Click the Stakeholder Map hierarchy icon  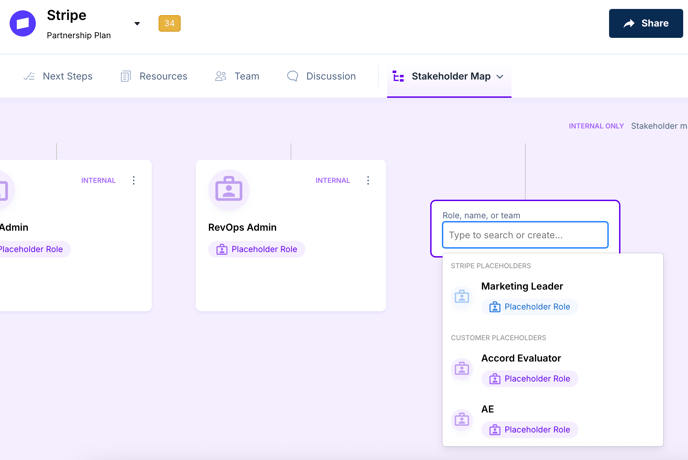click(398, 76)
